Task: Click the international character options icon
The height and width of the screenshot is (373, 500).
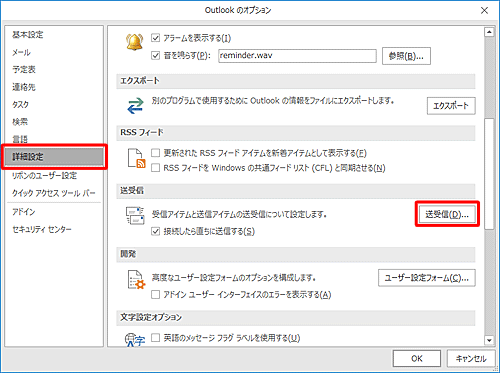Action: point(135,339)
